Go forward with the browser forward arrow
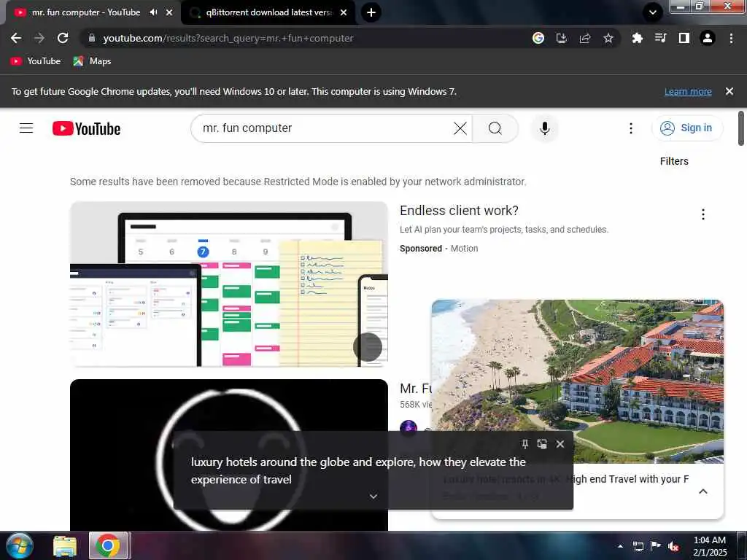The width and height of the screenshot is (747, 560). (x=39, y=38)
